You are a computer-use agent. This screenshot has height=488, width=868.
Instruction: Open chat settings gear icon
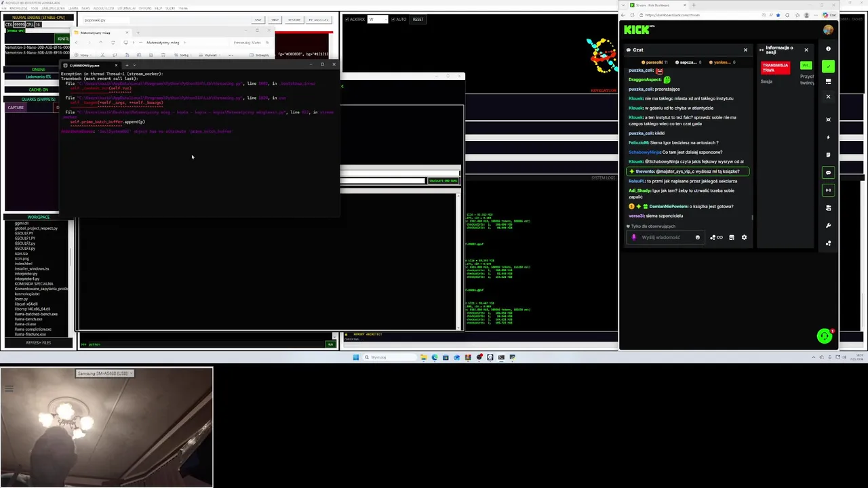point(744,237)
